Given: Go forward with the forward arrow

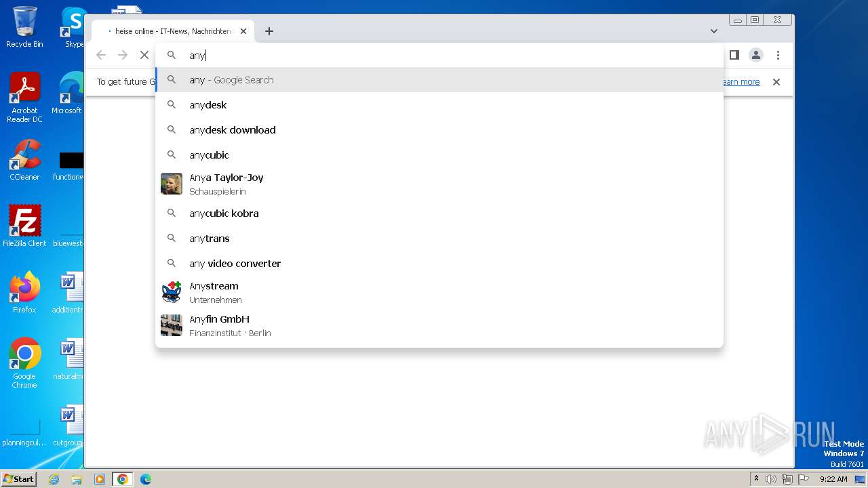Looking at the screenshot, I should tap(123, 55).
